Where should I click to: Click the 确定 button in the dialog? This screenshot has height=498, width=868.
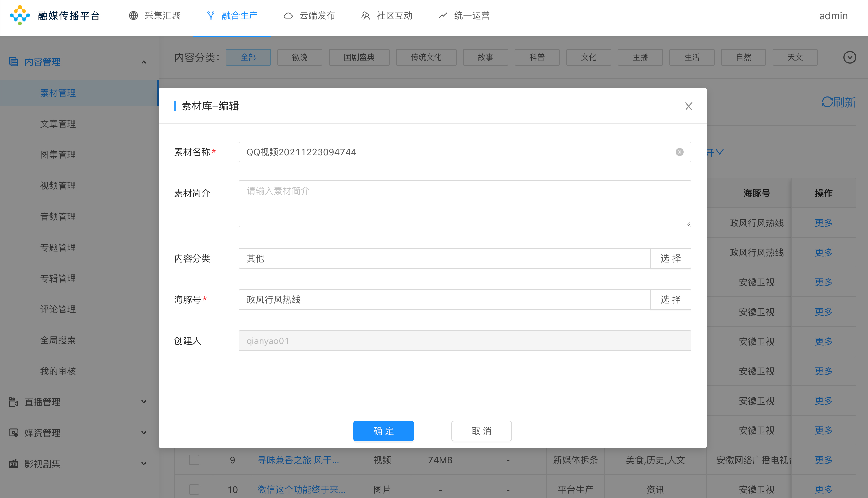[x=383, y=431]
